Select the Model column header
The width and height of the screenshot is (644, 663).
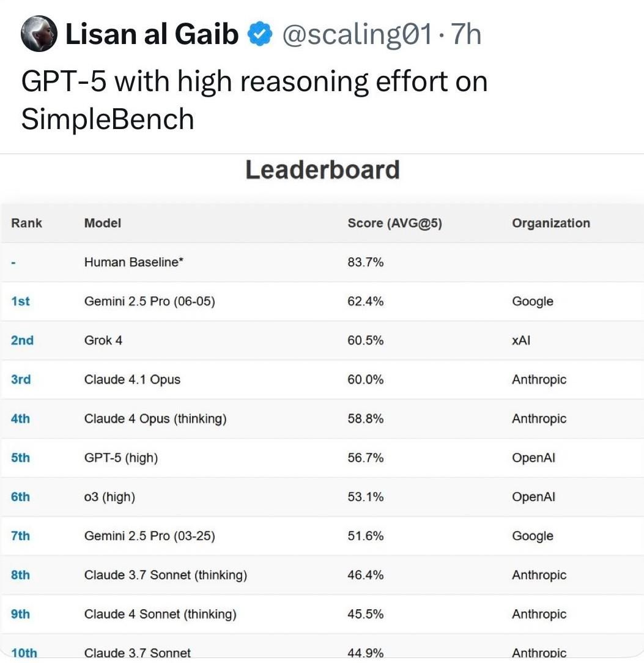(x=103, y=223)
